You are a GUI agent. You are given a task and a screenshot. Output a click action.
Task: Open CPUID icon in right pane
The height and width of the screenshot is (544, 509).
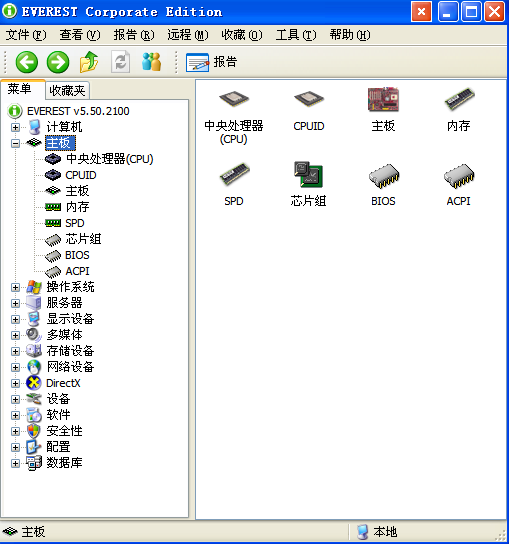[x=309, y=111]
